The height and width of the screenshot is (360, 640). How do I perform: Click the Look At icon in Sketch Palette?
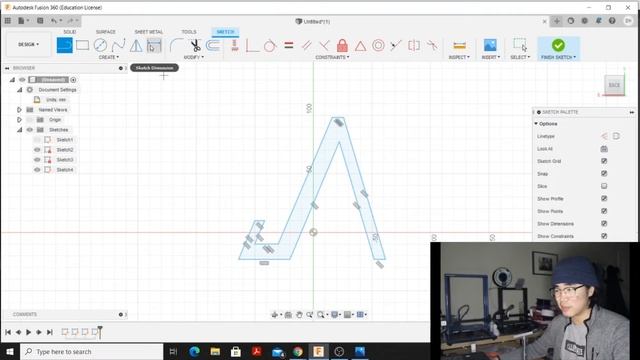(x=604, y=149)
